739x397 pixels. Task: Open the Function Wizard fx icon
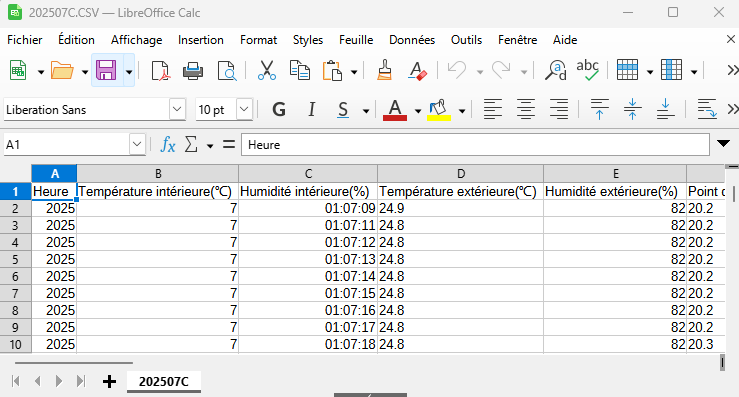pos(168,144)
